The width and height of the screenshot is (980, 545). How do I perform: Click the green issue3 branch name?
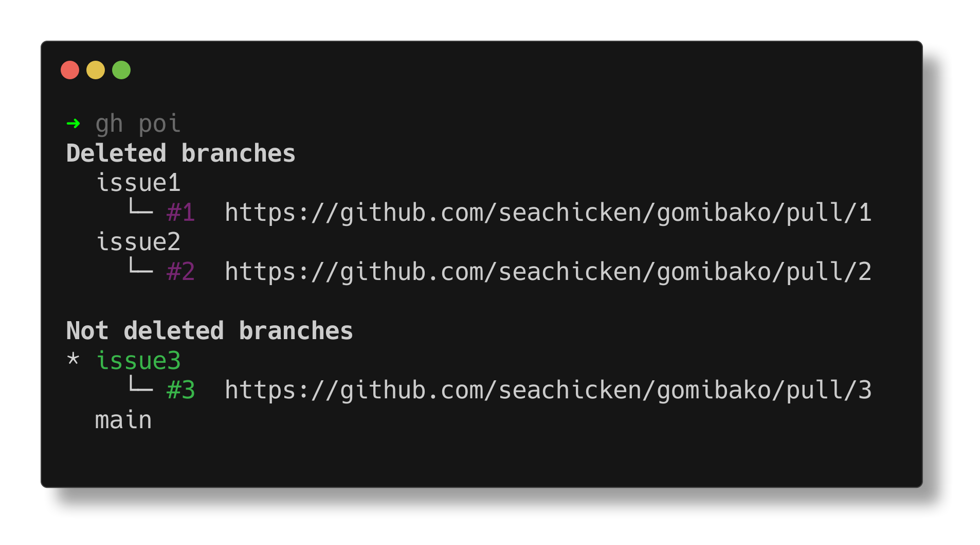pyautogui.click(x=138, y=360)
